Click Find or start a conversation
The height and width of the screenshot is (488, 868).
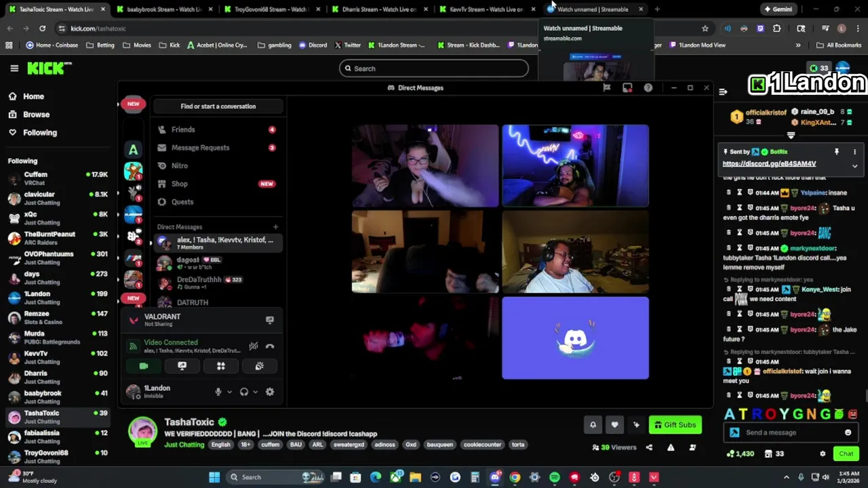coord(218,106)
